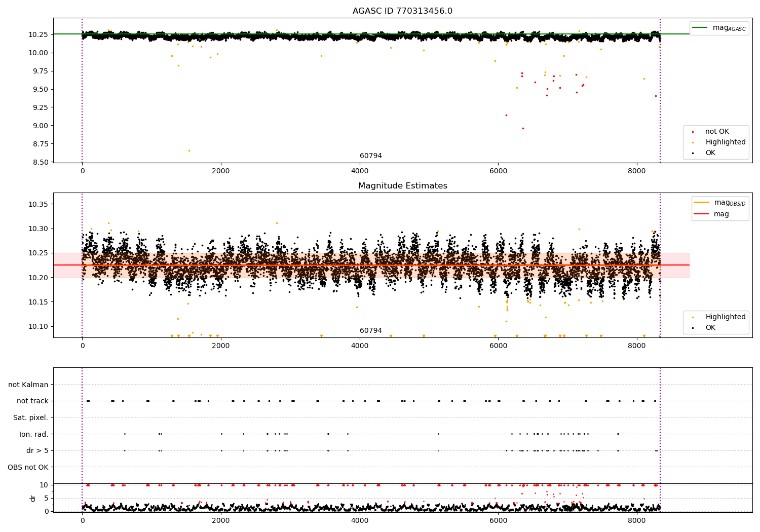Click the "Ion. rad." row label
Viewport: 760px width, 532px height.
pyautogui.click(x=34, y=434)
